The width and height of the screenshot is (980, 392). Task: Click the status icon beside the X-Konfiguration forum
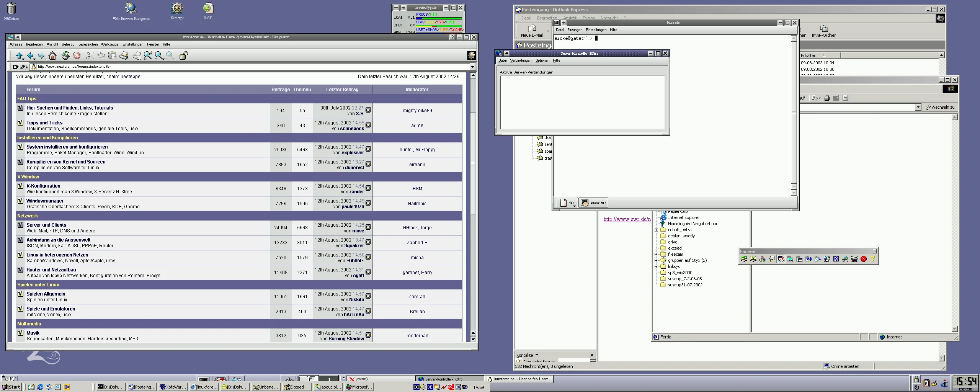20,186
